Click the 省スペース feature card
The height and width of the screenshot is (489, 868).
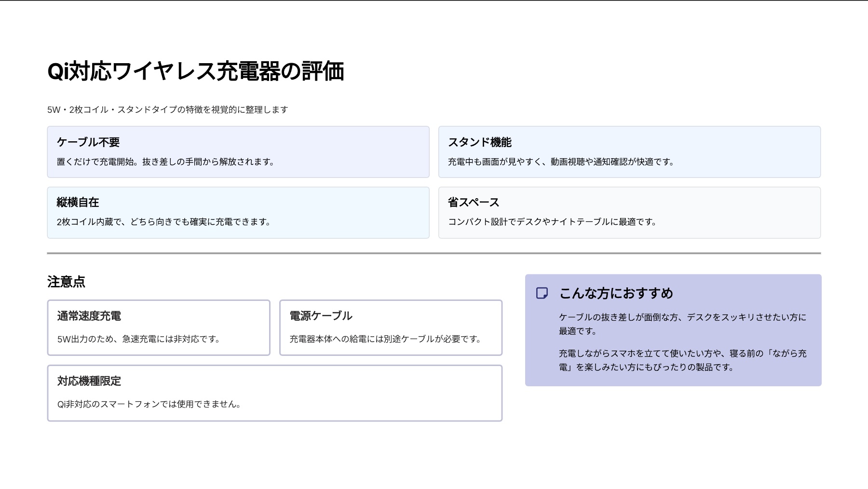click(x=629, y=212)
